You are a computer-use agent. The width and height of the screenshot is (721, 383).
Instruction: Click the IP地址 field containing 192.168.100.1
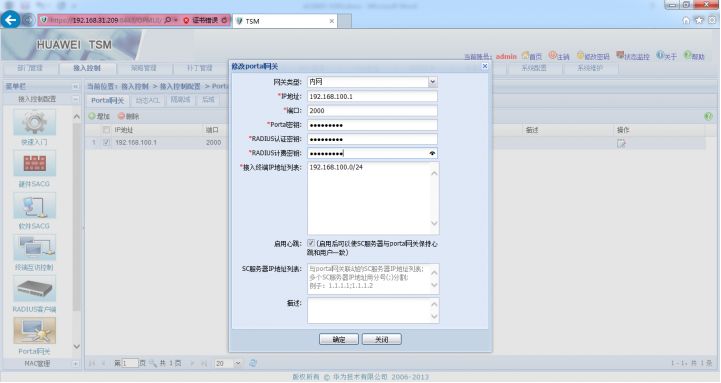tap(372, 97)
